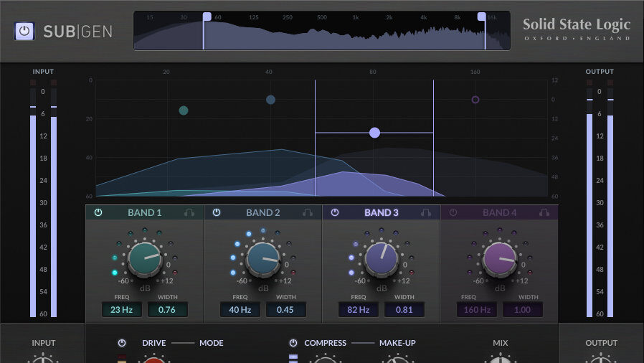The width and height of the screenshot is (644, 363).
Task: Toggle Band 3 power button
Action: tap(335, 212)
